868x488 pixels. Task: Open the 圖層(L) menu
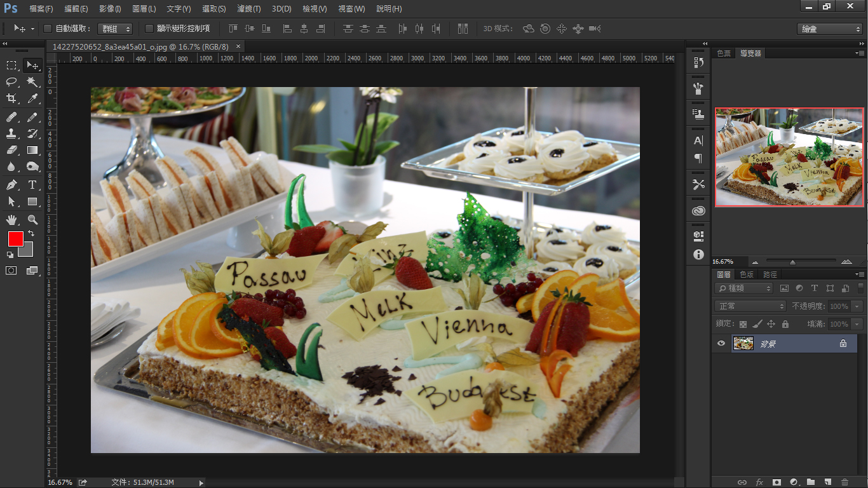[x=144, y=9]
